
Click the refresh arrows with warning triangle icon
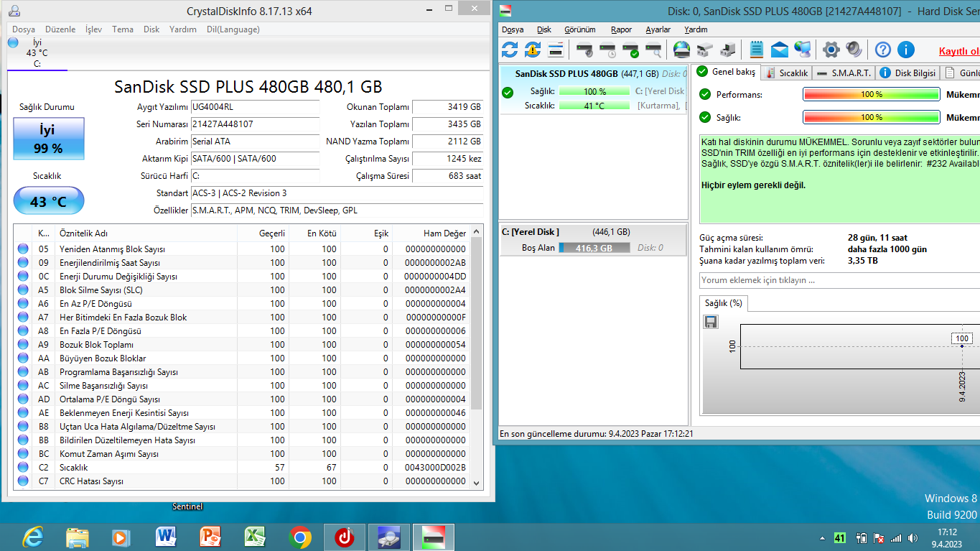pyautogui.click(x=532, y=50)
